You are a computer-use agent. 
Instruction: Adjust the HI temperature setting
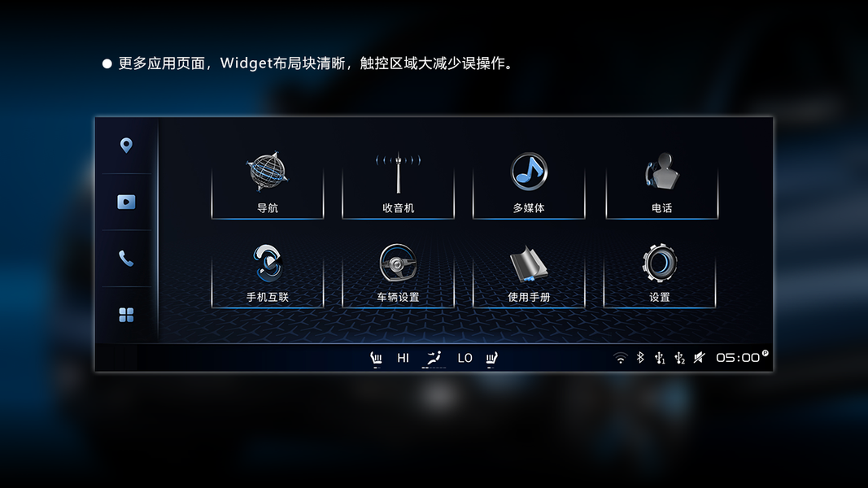[x=403, y=358]
